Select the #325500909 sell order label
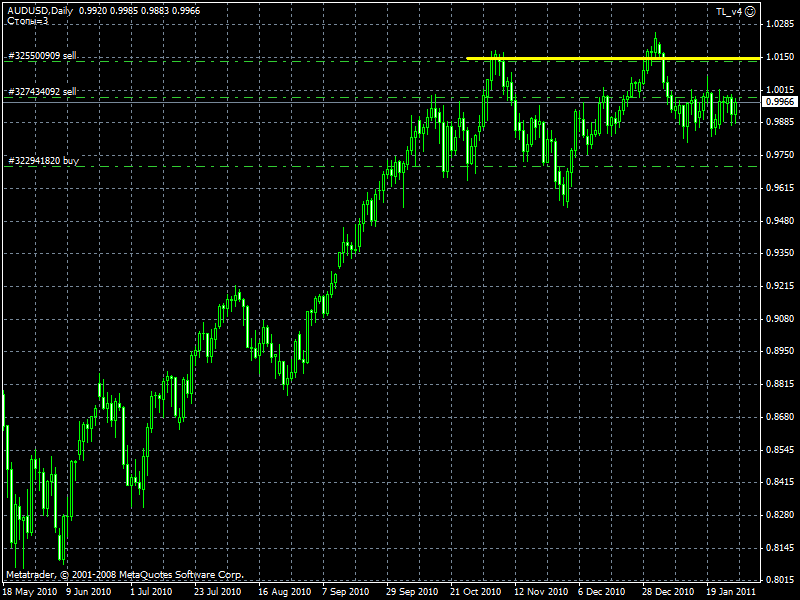The width and height of the screenshot is (800, 600). (x=42, y=56)
